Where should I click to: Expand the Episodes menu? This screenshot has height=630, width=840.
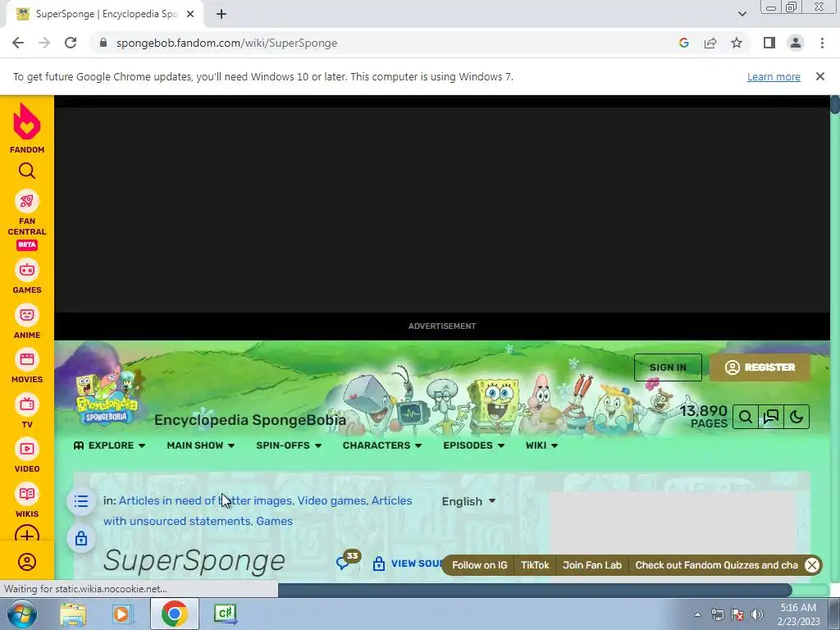coord(473,445)
